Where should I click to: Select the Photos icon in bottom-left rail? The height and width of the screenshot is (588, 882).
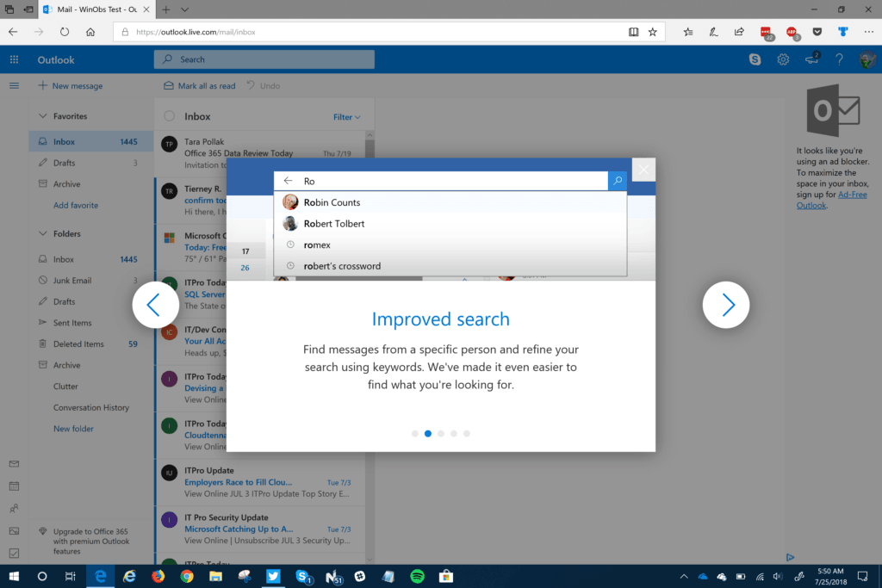click(x=13, y=530)
